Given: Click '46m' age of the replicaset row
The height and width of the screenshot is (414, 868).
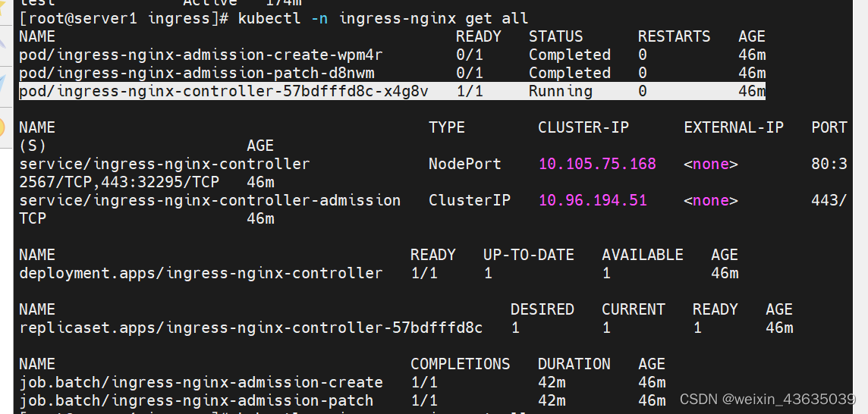Looking at the screenshot, I should tap(779, 328).
